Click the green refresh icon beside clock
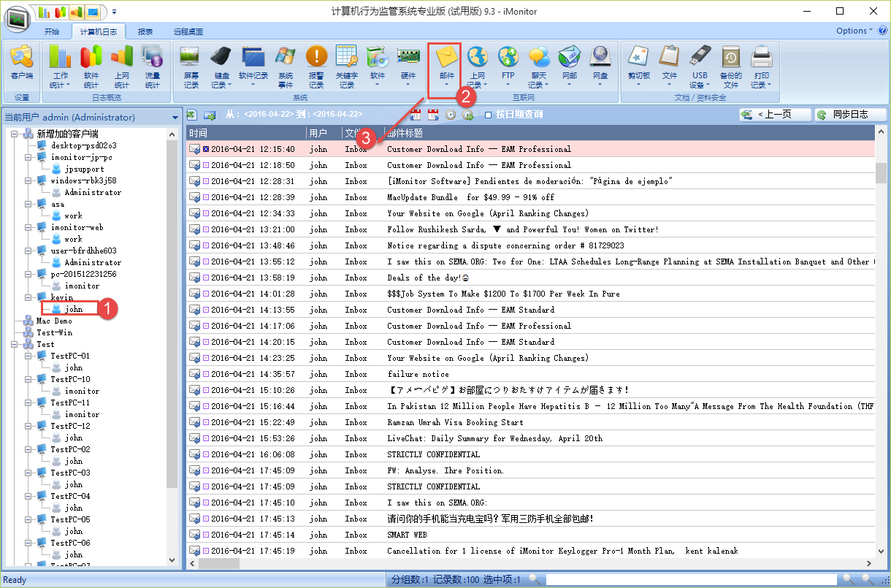The height and width of the screenshot is (588, 891). click(468, 115)
